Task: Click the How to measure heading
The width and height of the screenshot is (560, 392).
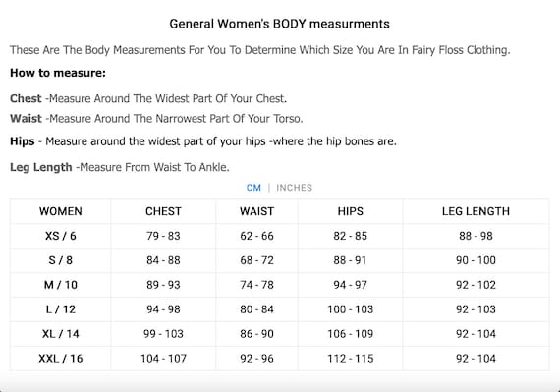Action: point(58,73)
